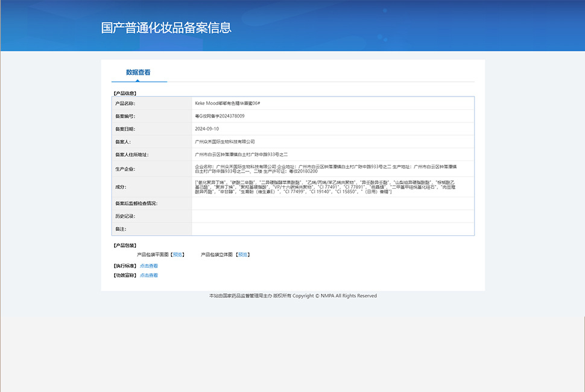The height and width of the screenshot is (392, 585).
Task: Click the filing date 2024-09-10
Action: (x=207, y=128)
